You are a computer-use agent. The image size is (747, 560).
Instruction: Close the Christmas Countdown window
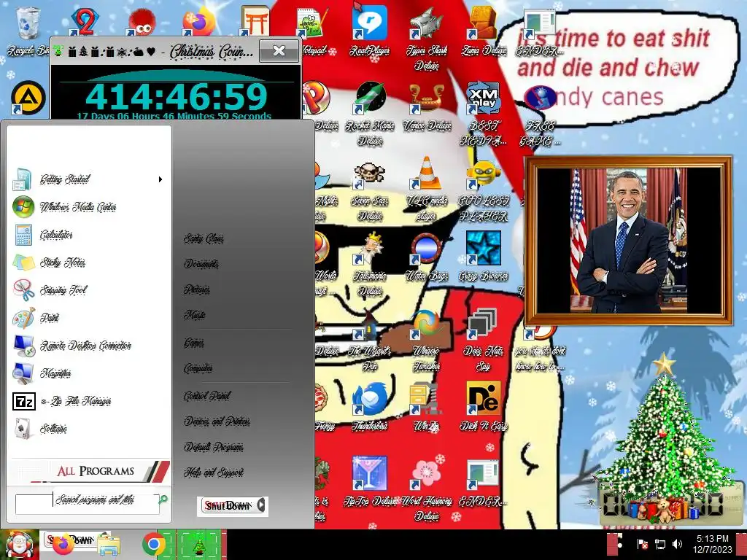point(279,50)
